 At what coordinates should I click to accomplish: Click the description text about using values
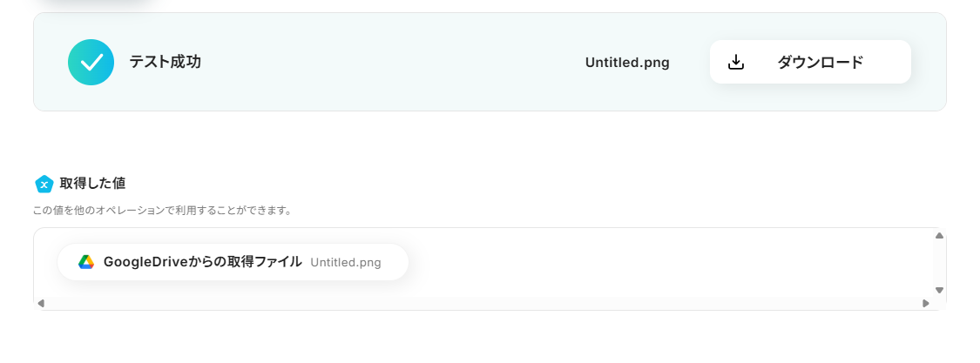(x=162, y=211)
